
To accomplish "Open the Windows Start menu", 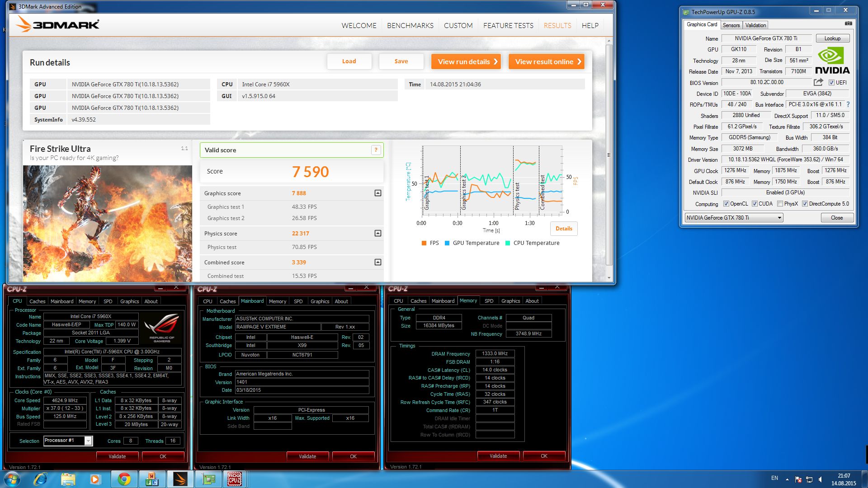I will click(12, 479).
